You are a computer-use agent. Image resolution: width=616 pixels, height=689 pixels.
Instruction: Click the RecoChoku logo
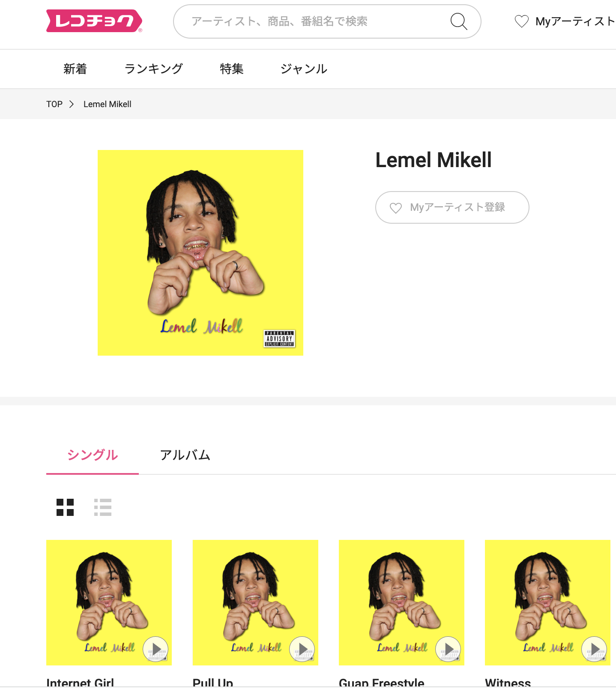tap(94, 21)
